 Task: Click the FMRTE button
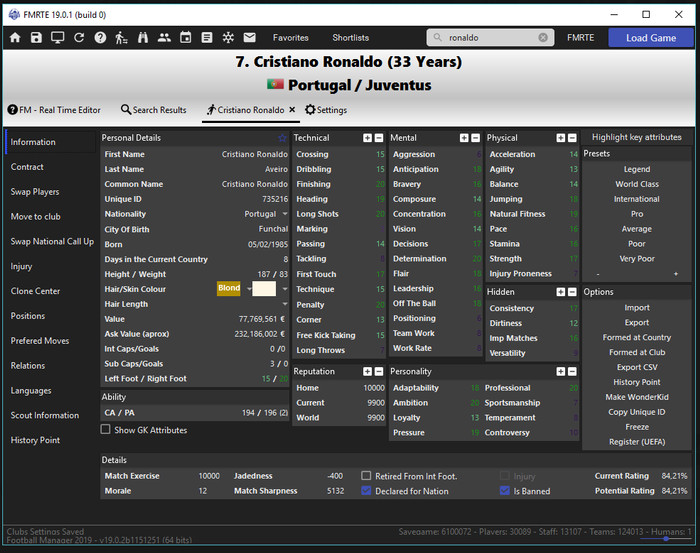coord(580,38)
